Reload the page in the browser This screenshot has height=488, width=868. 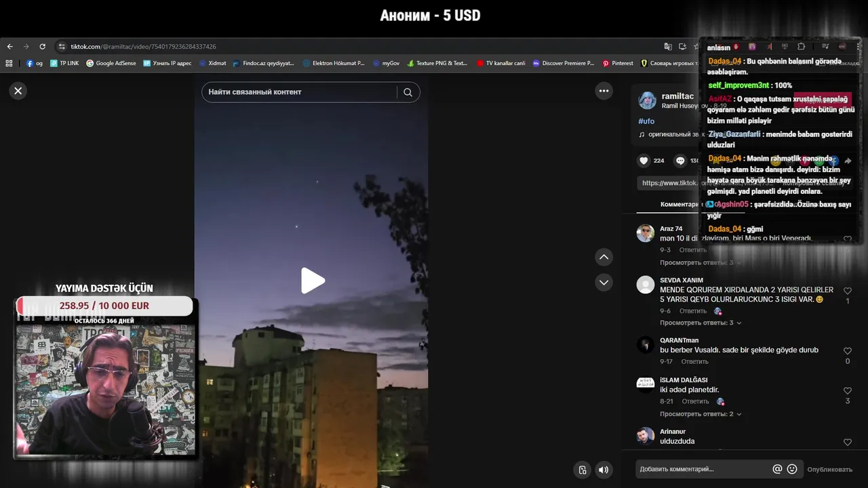[x=42, y=47]
